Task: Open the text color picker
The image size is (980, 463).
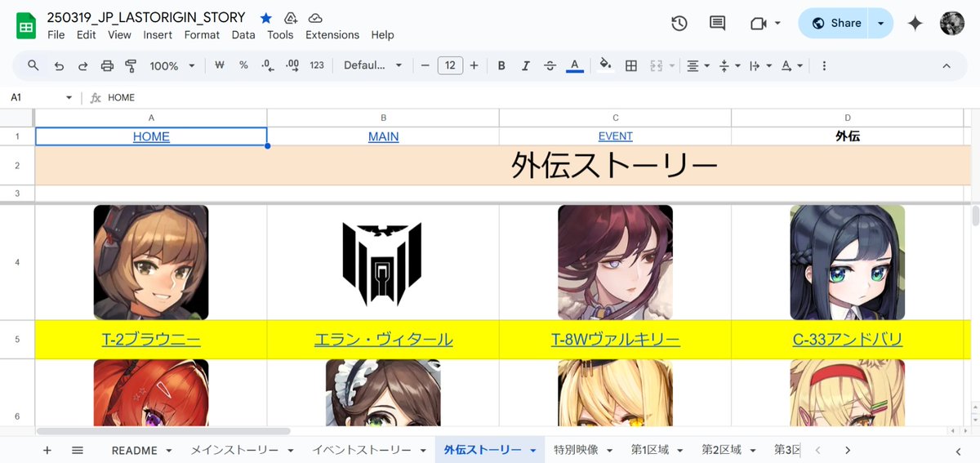Action: (574, 65)
